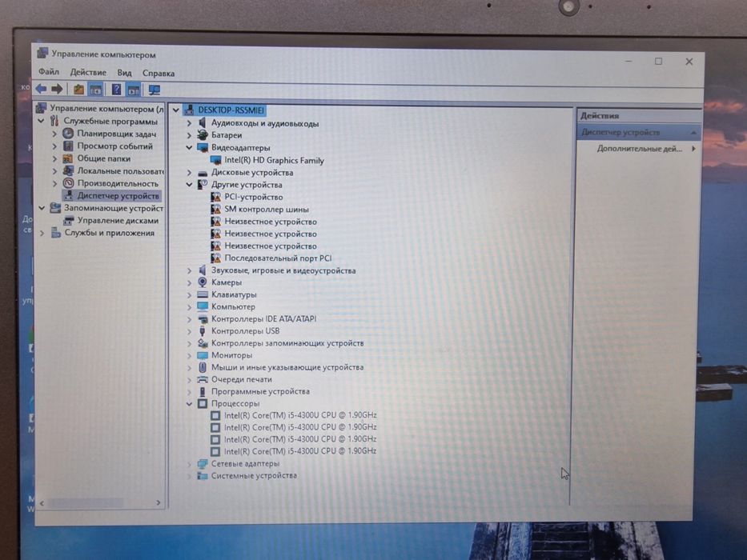Select Системные устройства category
The width and height of the screenshot is (747, 560).
coord(254,475)
